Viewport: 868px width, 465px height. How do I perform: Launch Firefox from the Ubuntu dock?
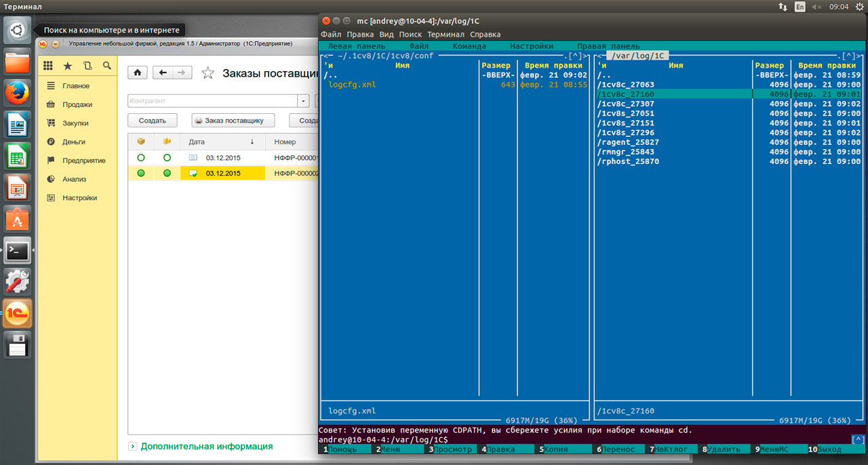[x=18, y=92]
